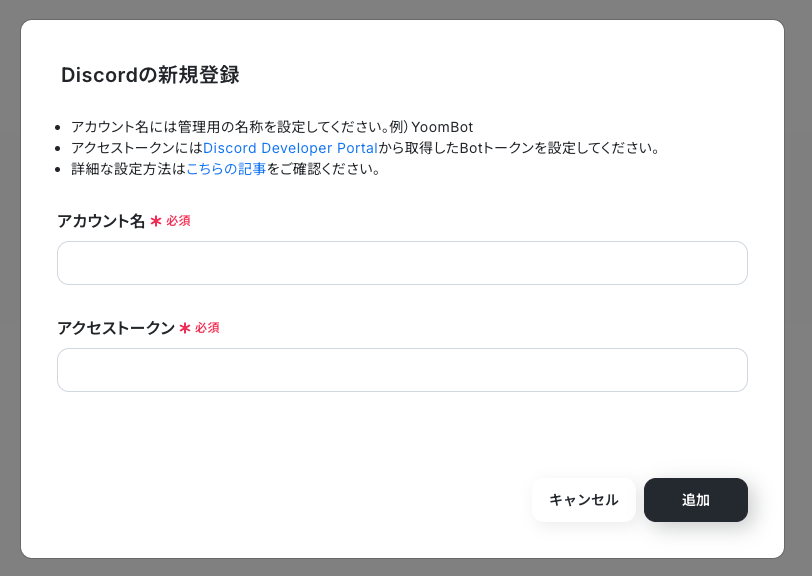Click the アクセストークン field label
Screen dimensions: 812x576
(116, 328)
